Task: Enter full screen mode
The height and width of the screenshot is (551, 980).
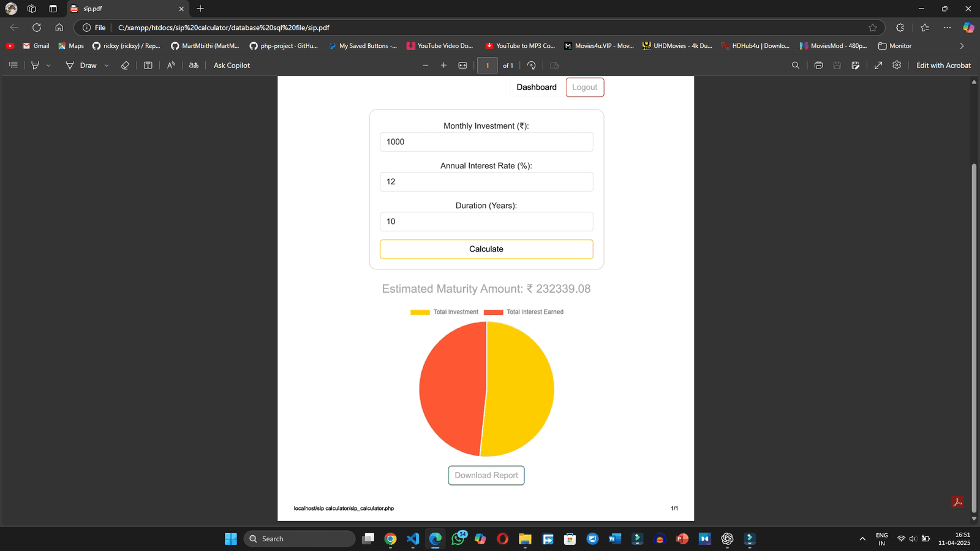Action: coord(878,66)
